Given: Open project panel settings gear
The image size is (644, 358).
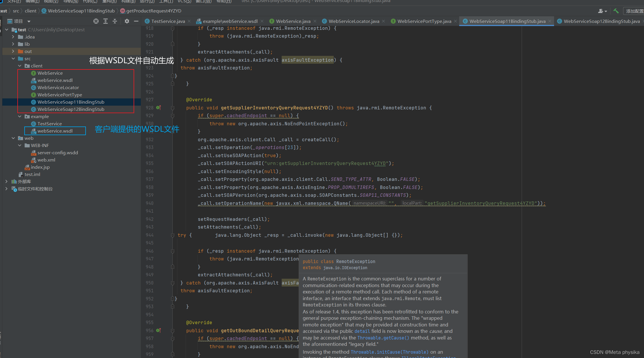Looking at the screenshot, I should pos(127,21).
